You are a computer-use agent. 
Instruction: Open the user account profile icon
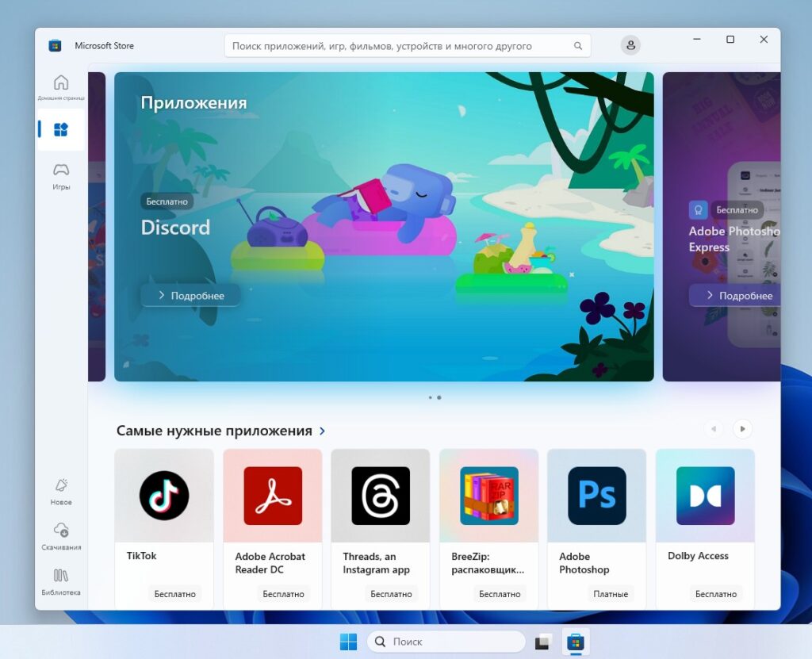pyautogui.click(x=630, y=45)
